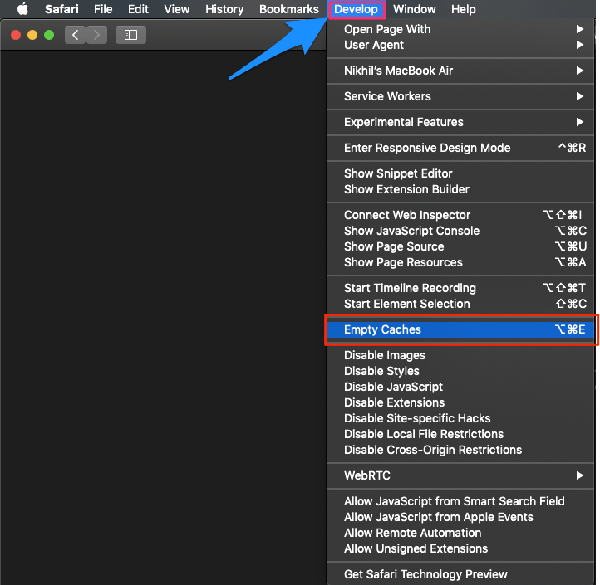Toggle the sidebar button
Image resolution: width=600 pixels, height=585 pixels.
pos(131,35)
